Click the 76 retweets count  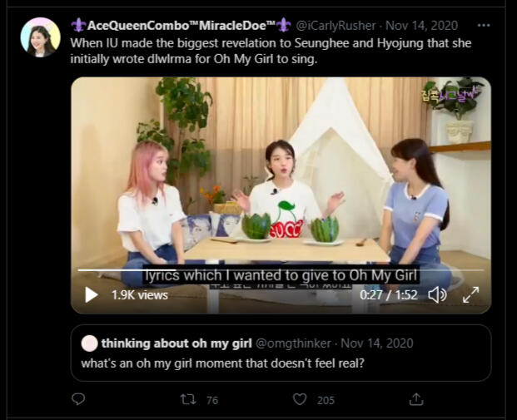[212, 400]
